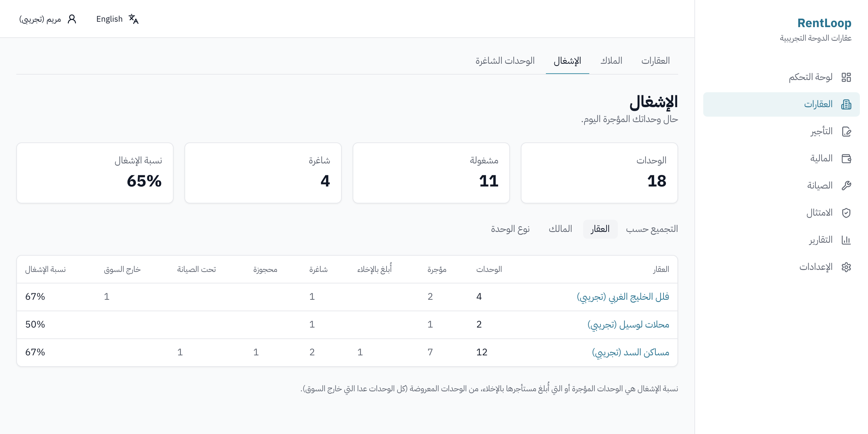The height and width of the screenshot is (434, 868).
Task: Click the shield icon beside الامتثال
Action: coord(846,213)
